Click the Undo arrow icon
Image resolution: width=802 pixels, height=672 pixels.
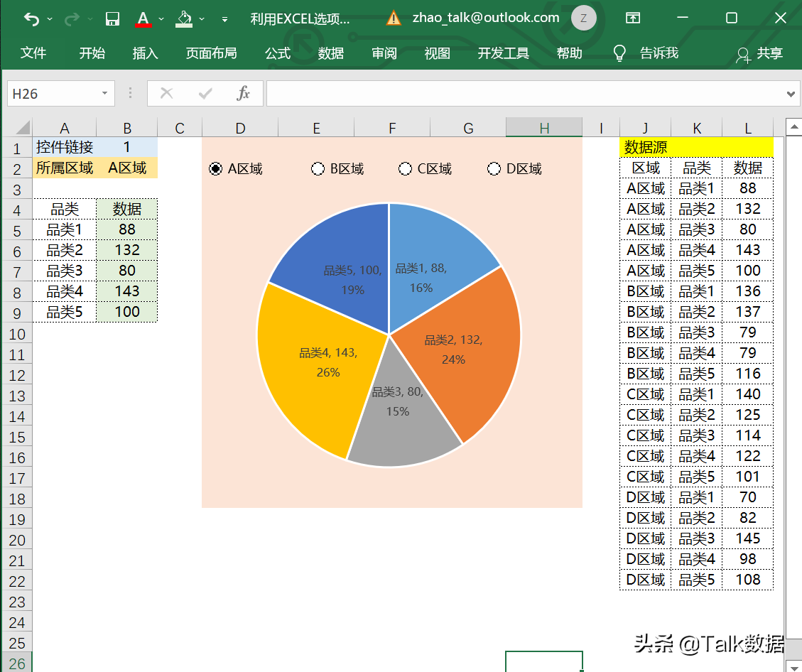(x=31, y=19)
